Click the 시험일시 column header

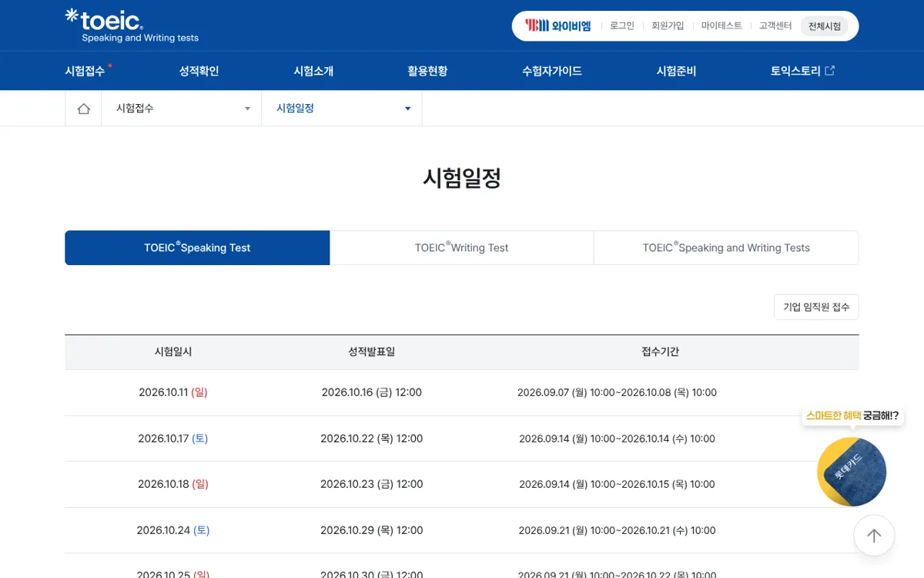tap(173, 351)
